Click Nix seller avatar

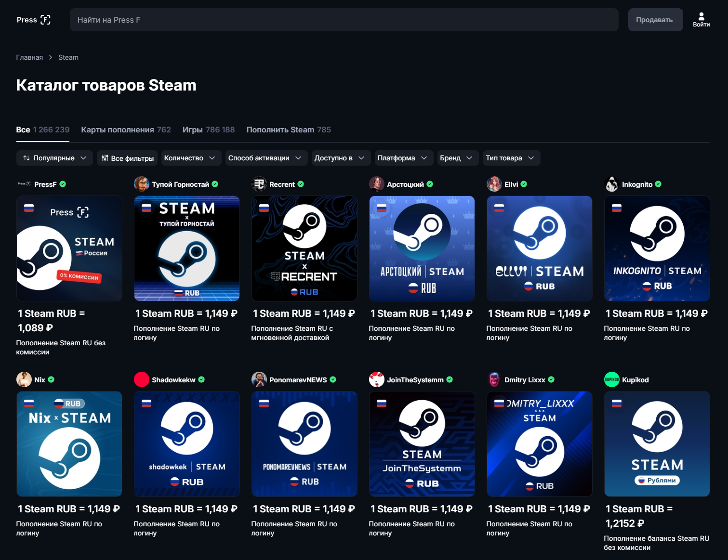pyautogui.click(x=24, y=379)
